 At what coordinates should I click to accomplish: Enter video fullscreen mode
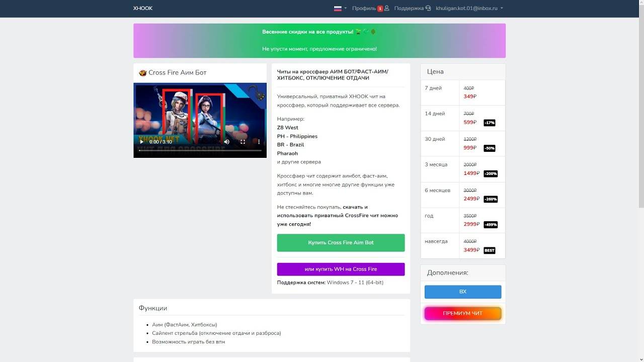243,142
